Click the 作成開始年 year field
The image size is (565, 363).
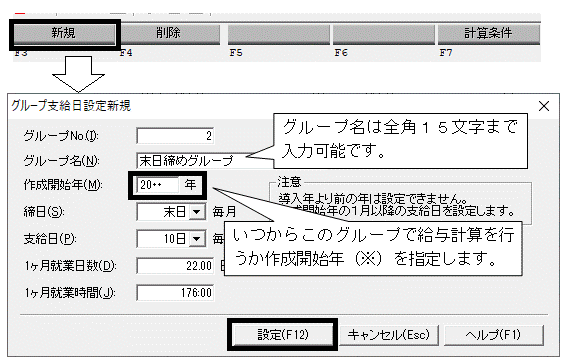click(x=158, y=185)
